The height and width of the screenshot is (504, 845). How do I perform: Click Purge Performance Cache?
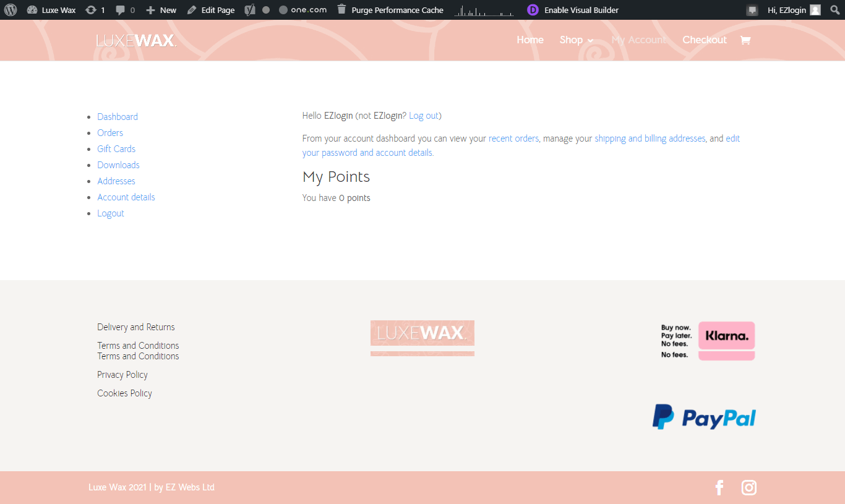point(390,10)
